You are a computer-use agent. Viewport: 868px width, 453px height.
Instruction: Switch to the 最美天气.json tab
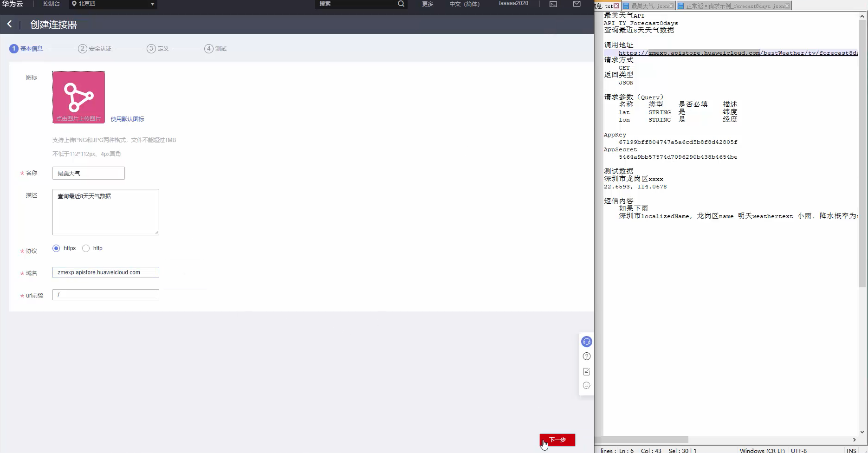point(648,6)
